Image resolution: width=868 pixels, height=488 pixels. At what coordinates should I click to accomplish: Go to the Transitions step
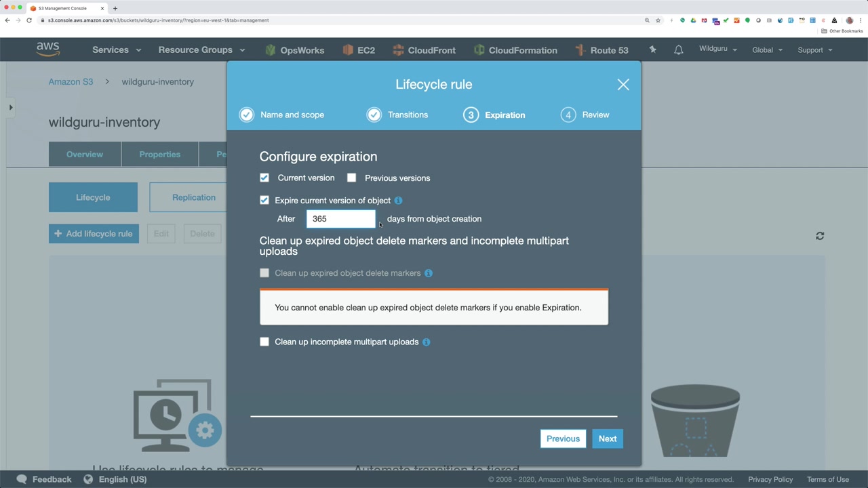pyautogui.click(x=397, y=115)
